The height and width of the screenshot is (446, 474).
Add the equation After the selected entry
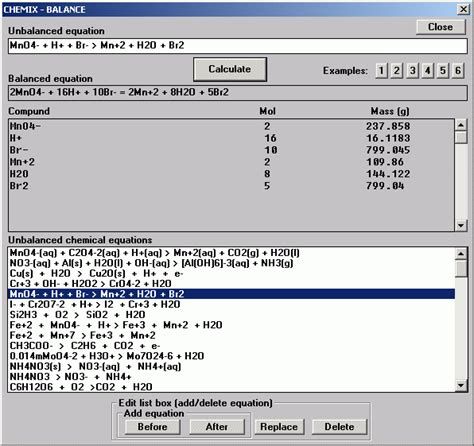tap(217, 427)
